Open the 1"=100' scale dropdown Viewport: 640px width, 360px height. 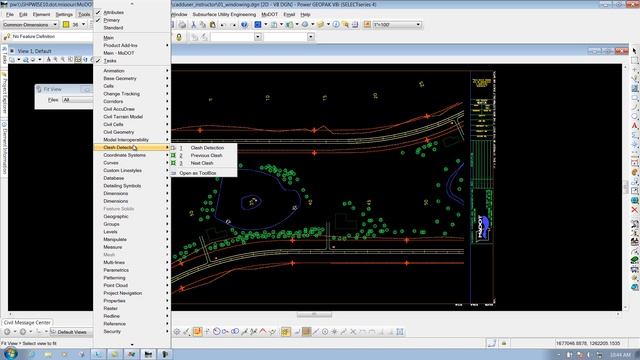pyautogui.click(x=397, y=24)
